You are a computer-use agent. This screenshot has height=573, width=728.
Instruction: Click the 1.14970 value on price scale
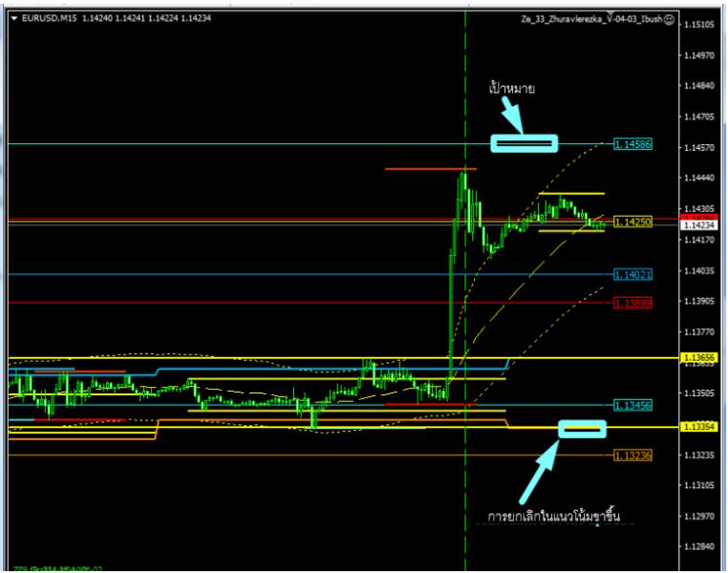point(699,55)
